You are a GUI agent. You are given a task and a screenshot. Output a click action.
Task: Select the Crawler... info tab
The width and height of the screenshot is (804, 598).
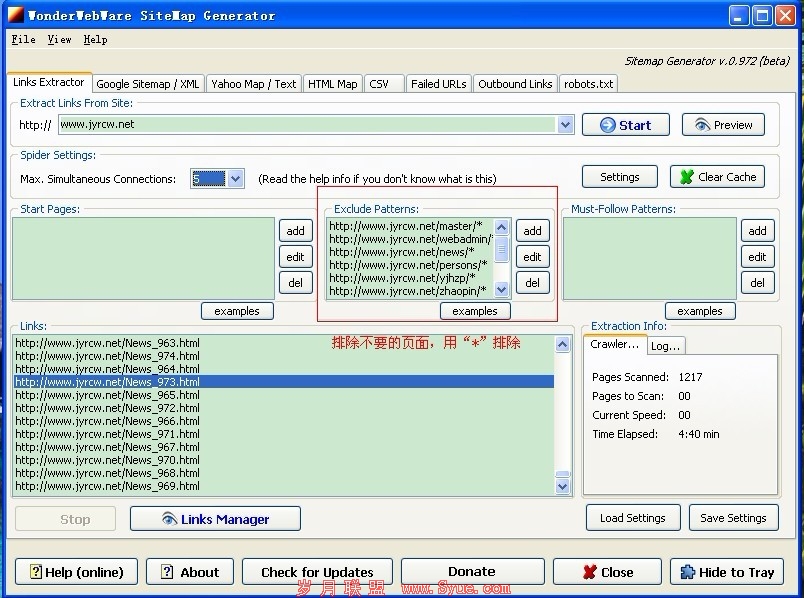(x=615, y=344)
